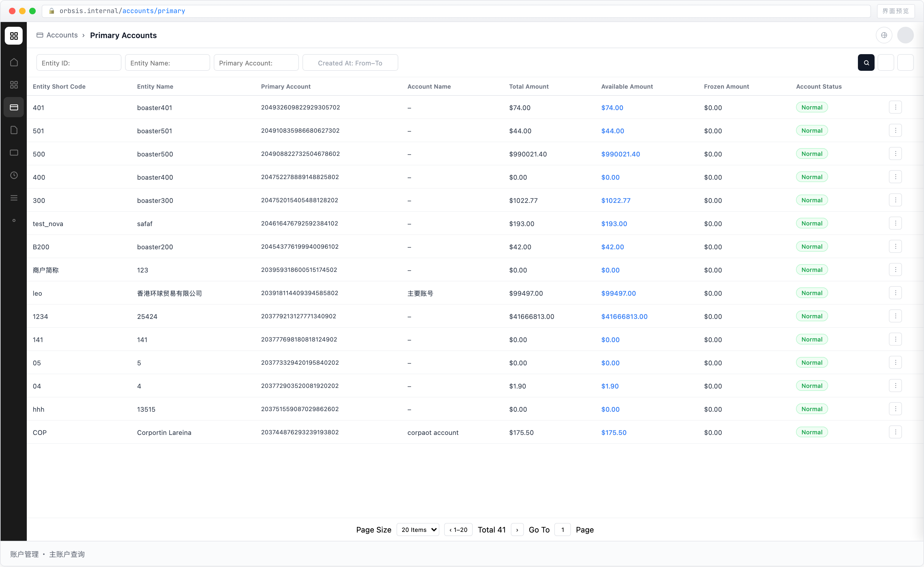
Task: Click Total 41 pagination text
Action: coord(492,530)
